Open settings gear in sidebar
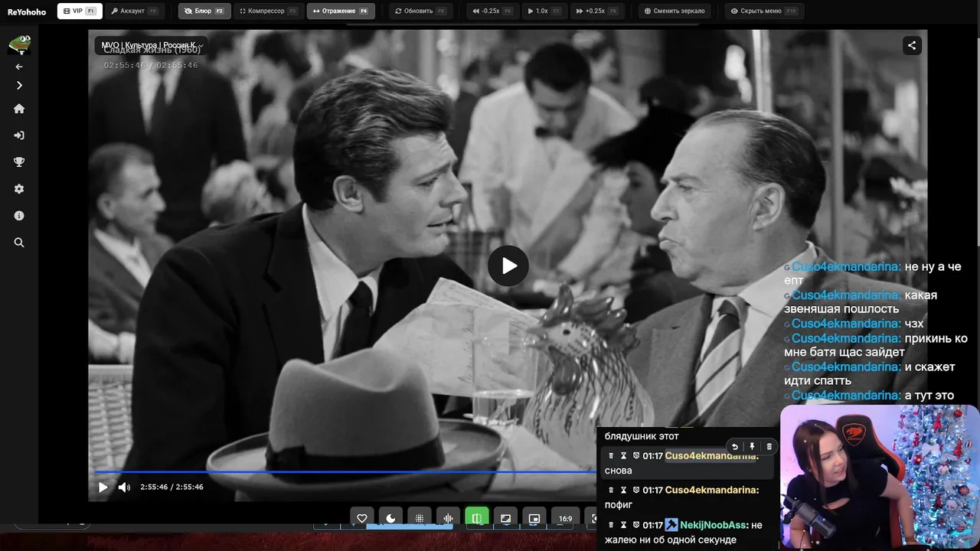The image size is (980, 551). click(19, 189)
